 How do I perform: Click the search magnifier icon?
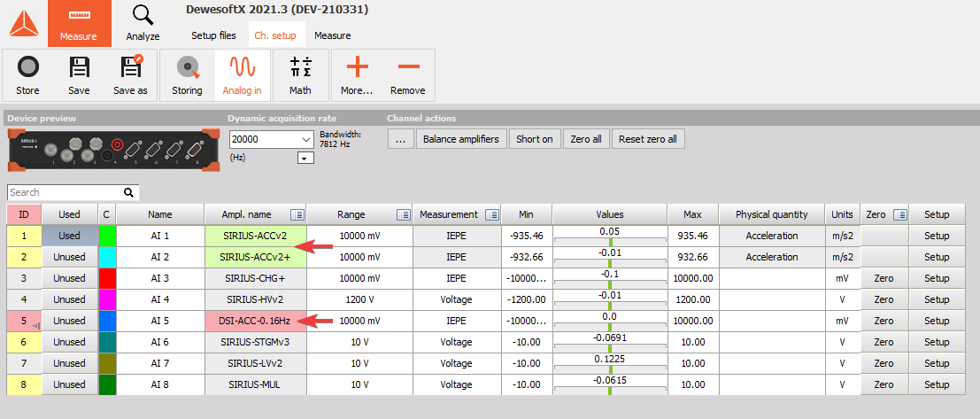[128, 192]
